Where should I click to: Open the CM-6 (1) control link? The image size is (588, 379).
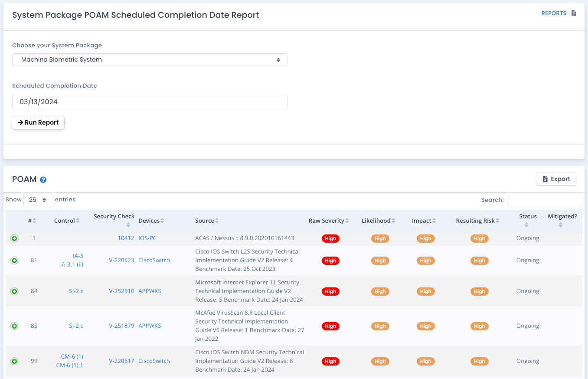(72, 356)
